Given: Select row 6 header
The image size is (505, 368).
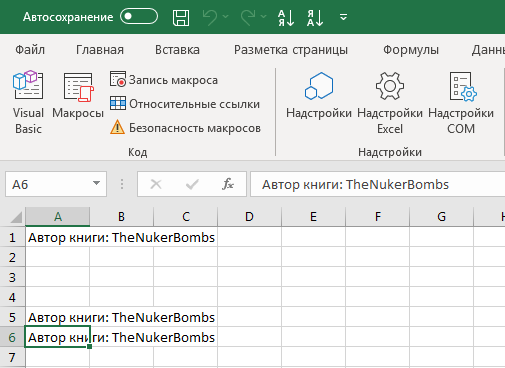Looking at the screenshot, I should (12, 337).
